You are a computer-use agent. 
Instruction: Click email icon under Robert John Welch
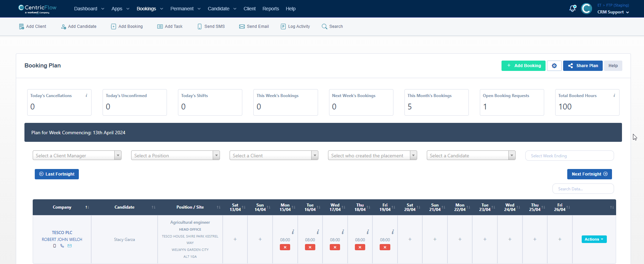pyautogui.click(x=70, y=246)
